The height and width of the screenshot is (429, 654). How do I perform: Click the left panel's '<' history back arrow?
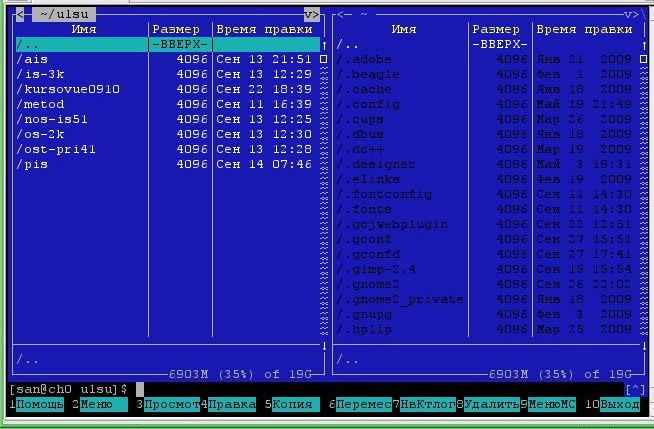18,14
